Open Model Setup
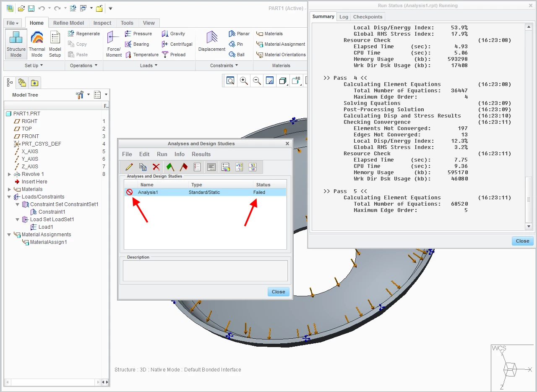The height and width of the screenshot is (392, 537). point(55,44)
